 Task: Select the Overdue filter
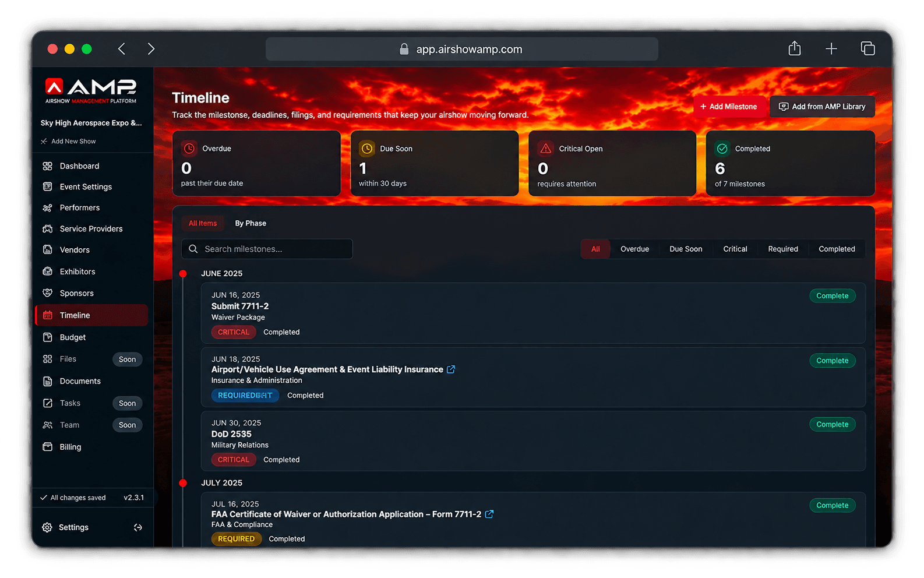tap(634, 249)
